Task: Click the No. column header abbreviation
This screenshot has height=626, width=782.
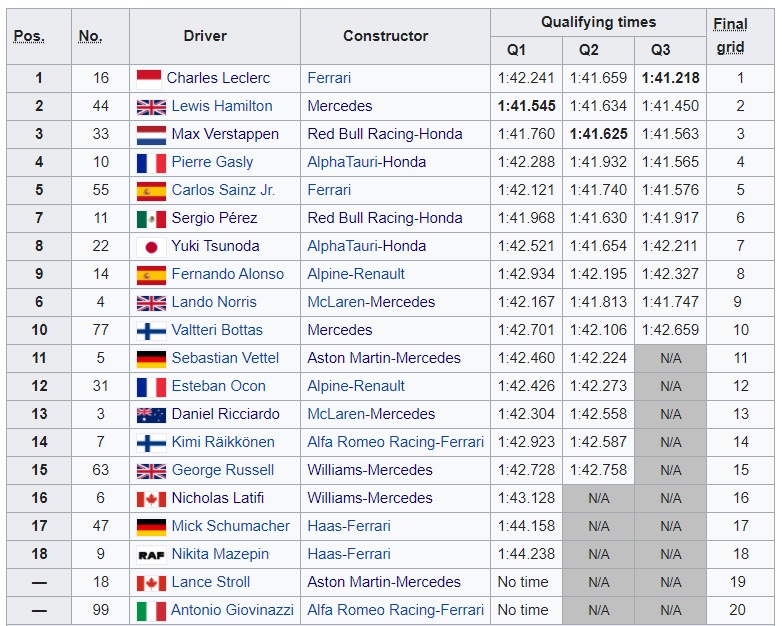Action: coord(90,36)
